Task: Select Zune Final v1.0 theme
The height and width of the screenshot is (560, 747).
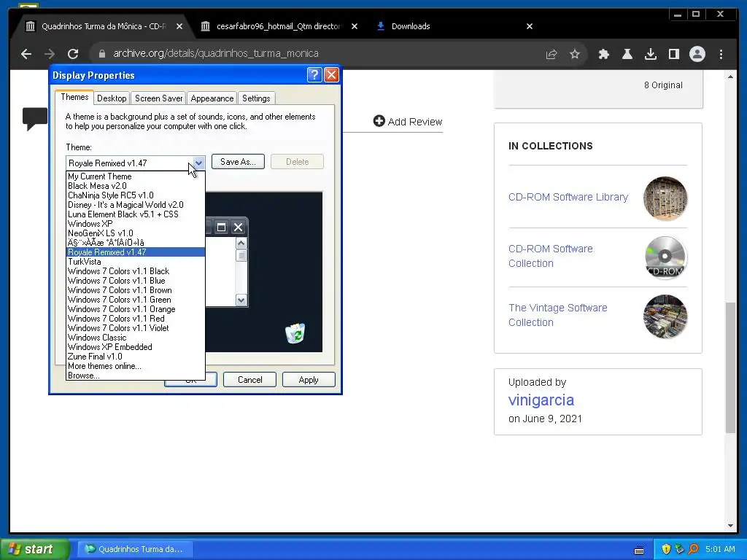Action: coord(135,357)
